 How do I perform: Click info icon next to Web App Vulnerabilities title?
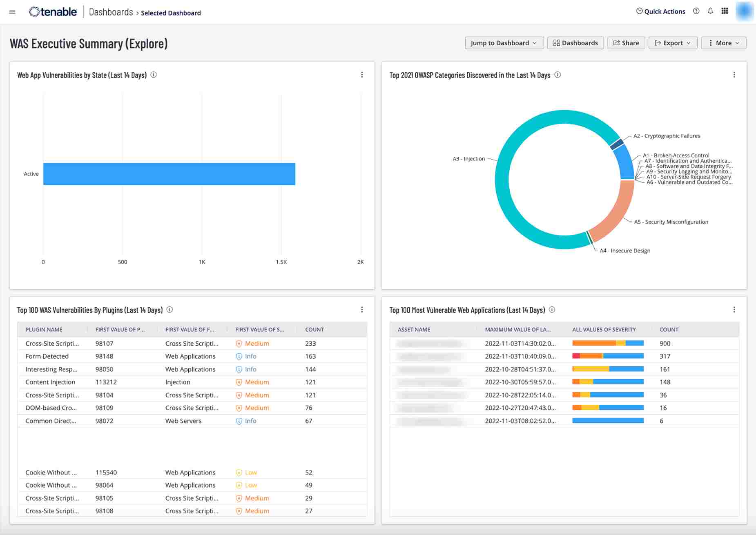154,75
